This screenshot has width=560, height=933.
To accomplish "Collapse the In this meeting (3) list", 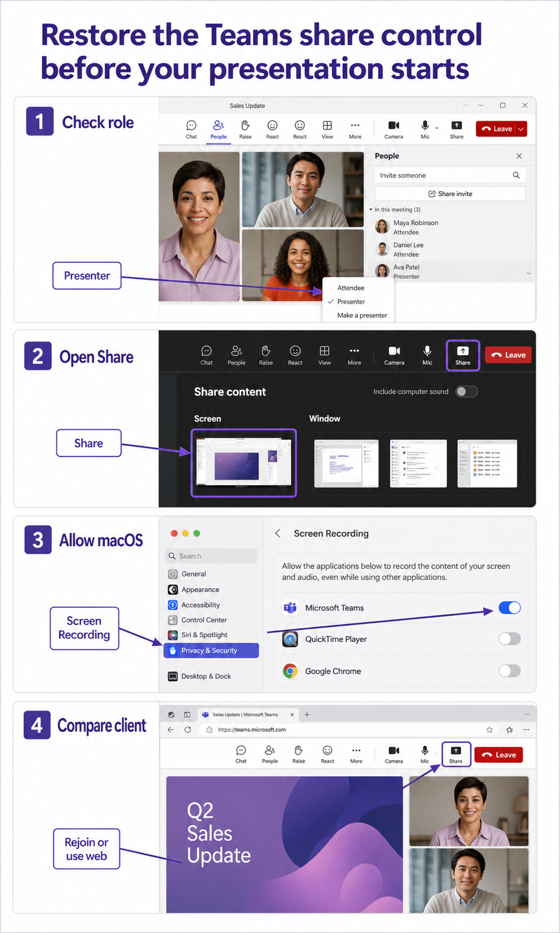I will click(371, 210).
